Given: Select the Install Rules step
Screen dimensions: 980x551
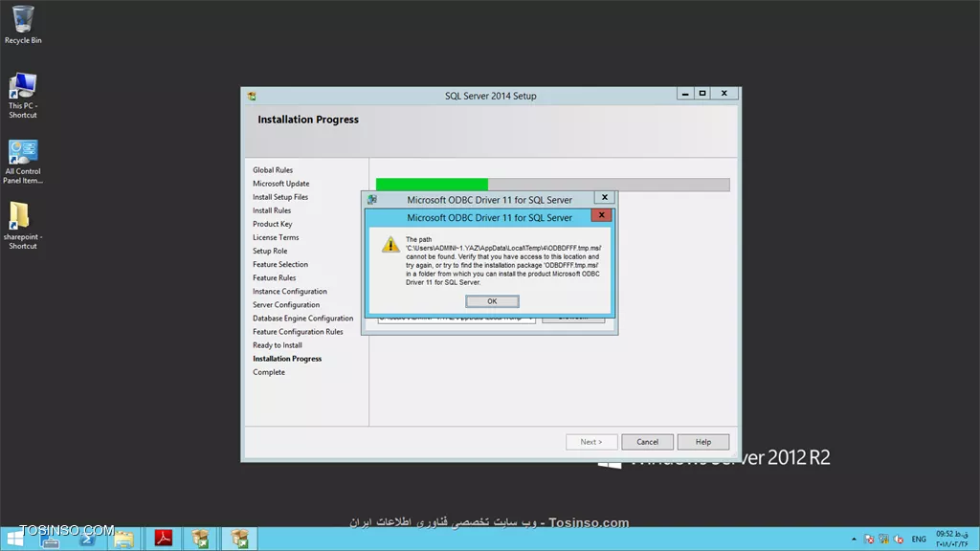Looking at the screenshot, I should [x=271, y=210].
